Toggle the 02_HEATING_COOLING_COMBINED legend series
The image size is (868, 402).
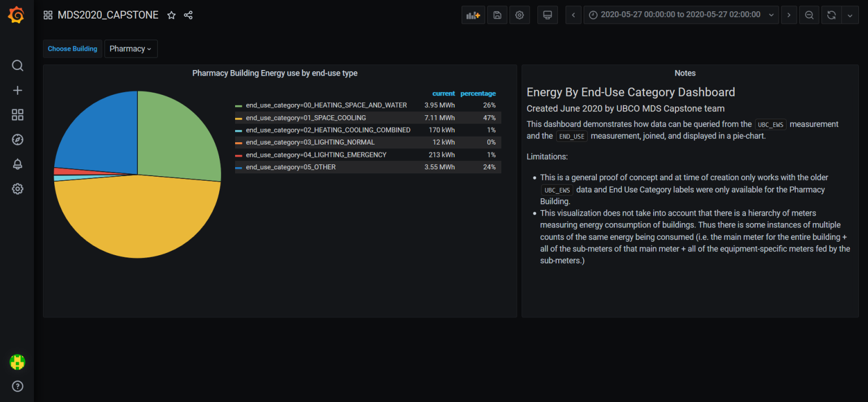328,130
